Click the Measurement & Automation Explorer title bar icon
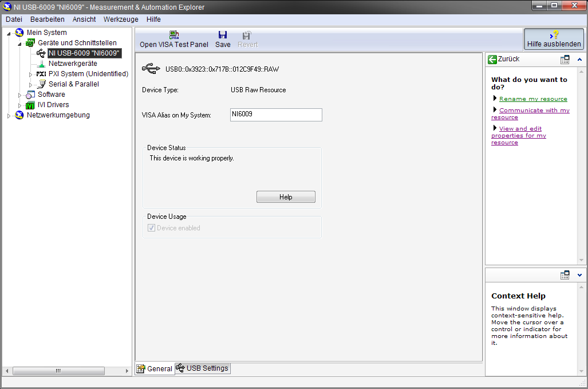588x389 pixels. tap(7, 7)
